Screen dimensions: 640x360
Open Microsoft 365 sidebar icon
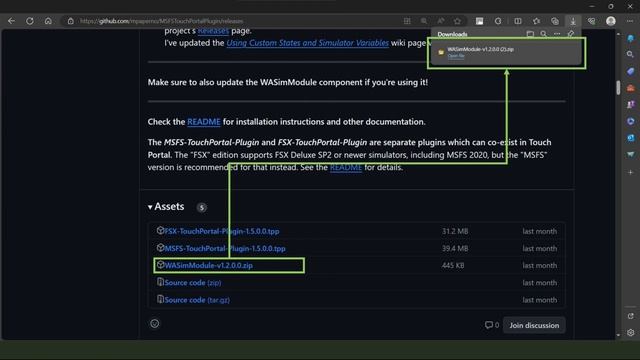[x=631, y=122]
